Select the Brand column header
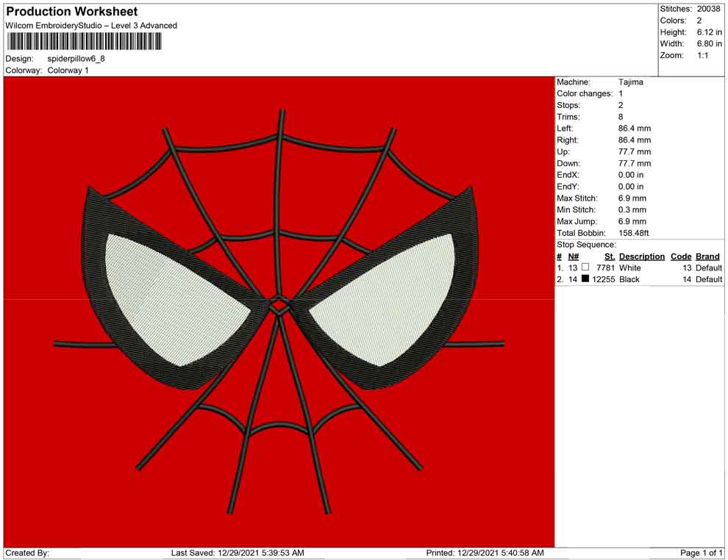This screenshot has height=560, width=728. (x=707, y=256)
